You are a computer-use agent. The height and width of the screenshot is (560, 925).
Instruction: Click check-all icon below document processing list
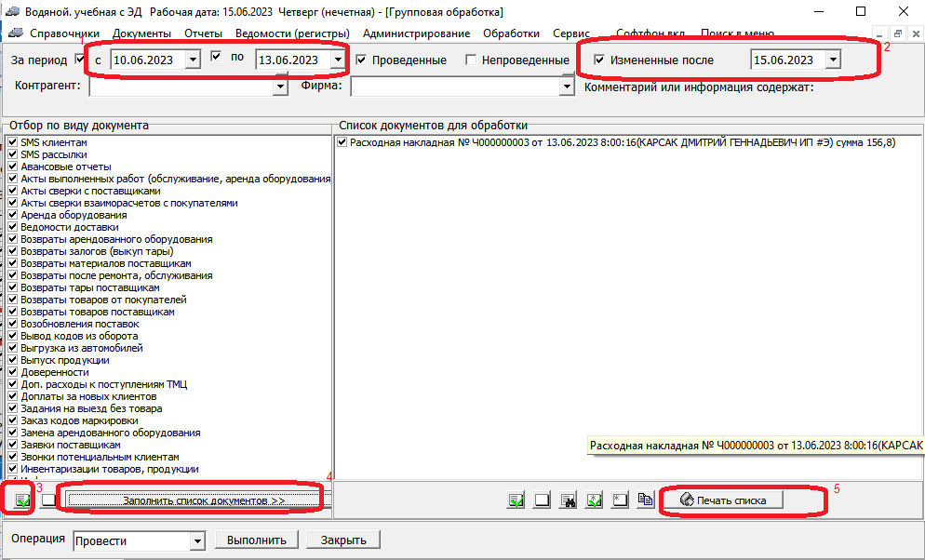[516, 500]
